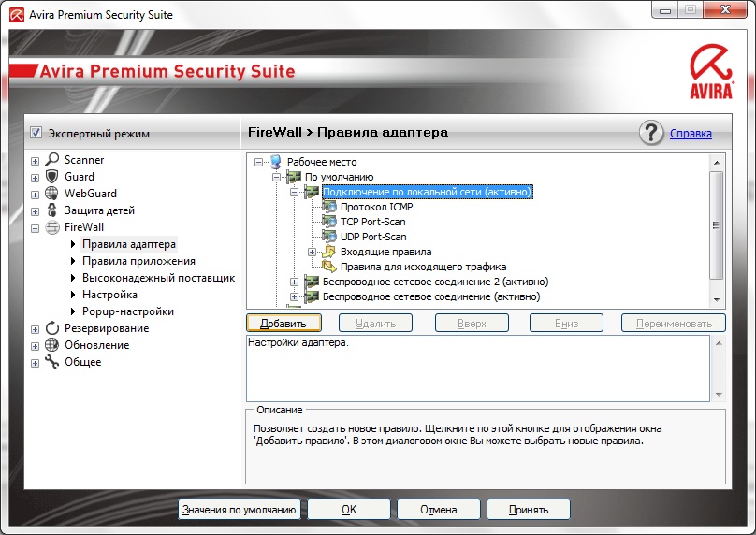
Task: Select Протокол ICMP rule text
Action: pos(376,207)
